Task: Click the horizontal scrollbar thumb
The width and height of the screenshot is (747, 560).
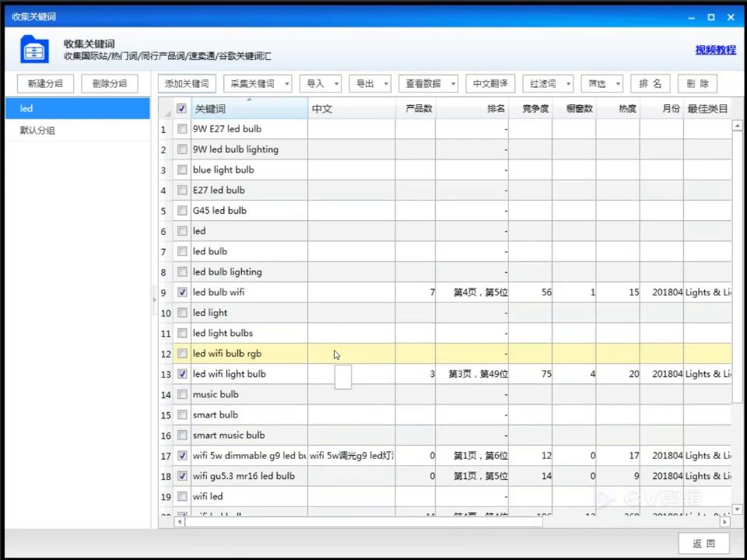Action: (364, 522)
